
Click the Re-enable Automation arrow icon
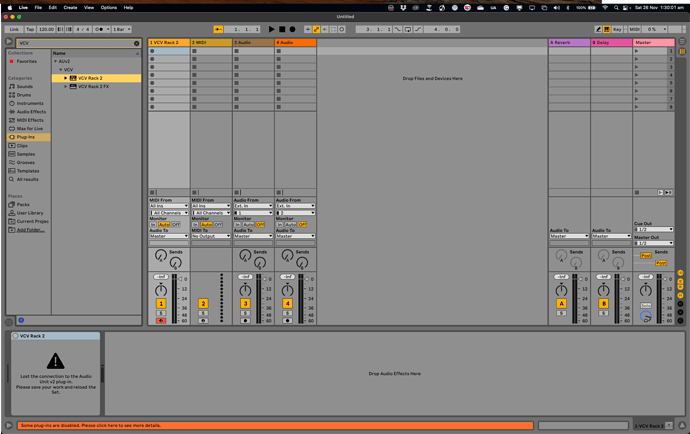point(325,29)
